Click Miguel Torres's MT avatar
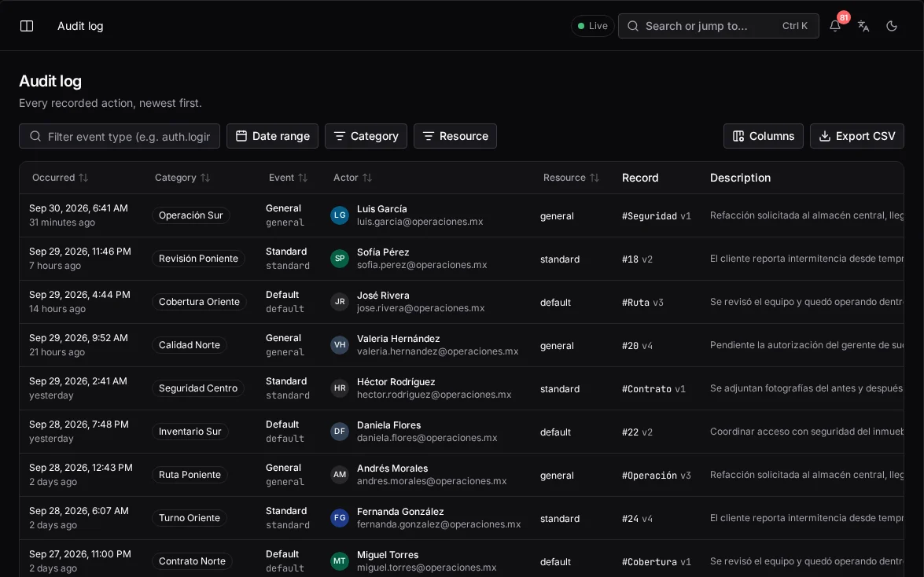The image size is (924, 577). point(340,561)
